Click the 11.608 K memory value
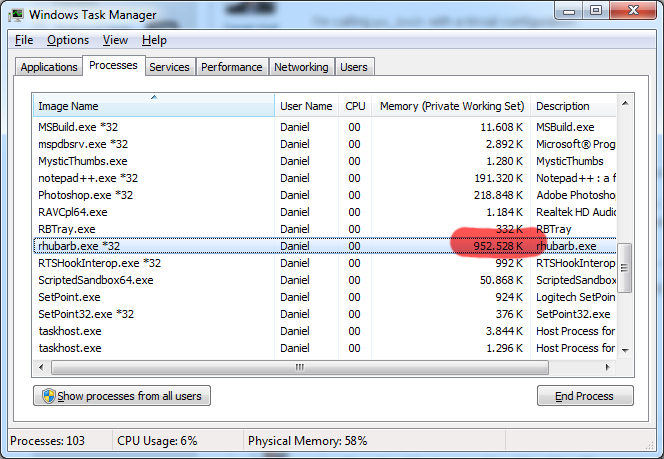This screenshot has height=459, width=664. (501, 127)
